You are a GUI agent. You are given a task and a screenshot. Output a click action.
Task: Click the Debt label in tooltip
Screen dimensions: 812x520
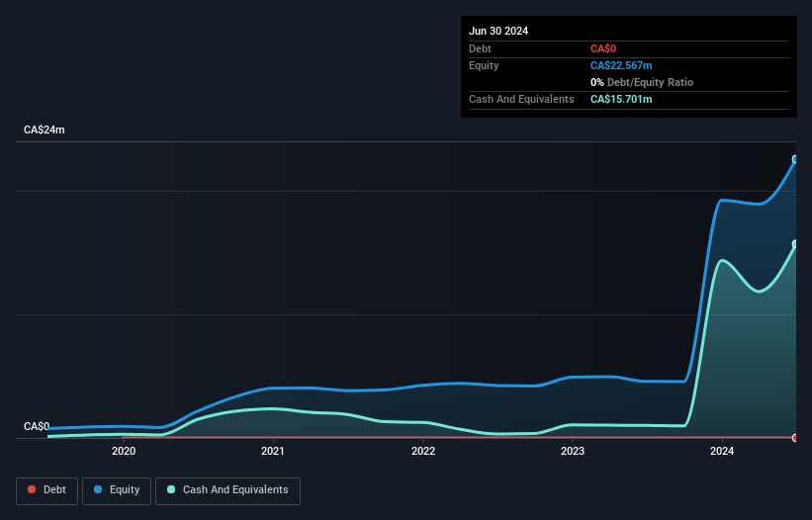(480, 48)
